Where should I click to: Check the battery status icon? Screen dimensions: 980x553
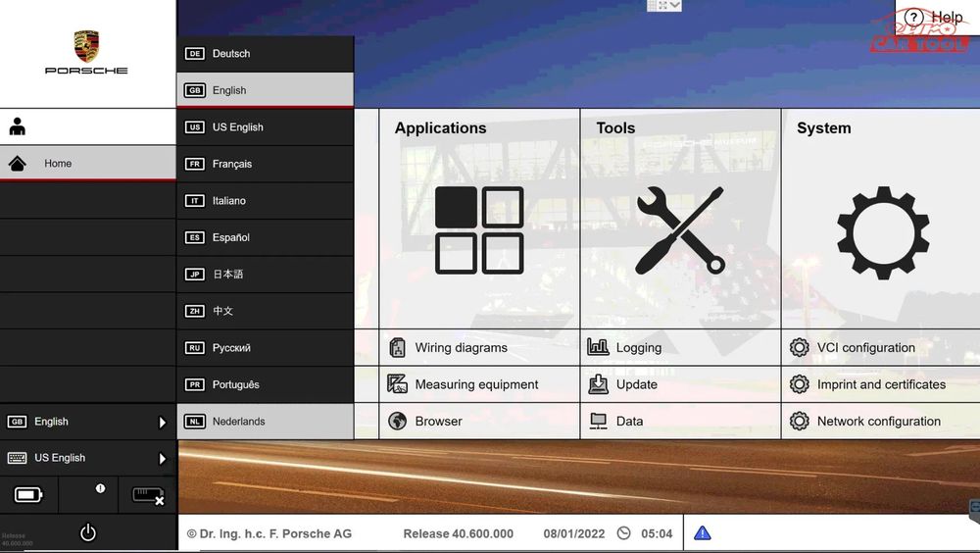tap(28, 495)
